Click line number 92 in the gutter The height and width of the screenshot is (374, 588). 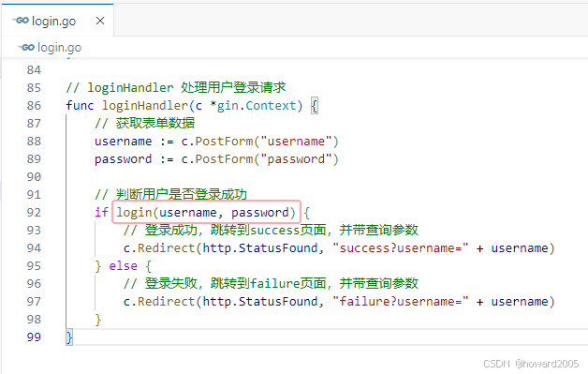34,213
